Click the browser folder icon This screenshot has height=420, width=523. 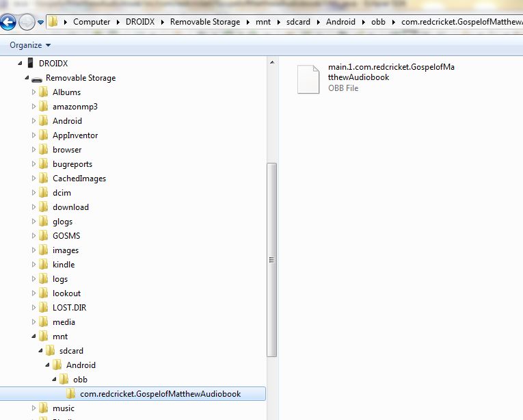(43, 149)
